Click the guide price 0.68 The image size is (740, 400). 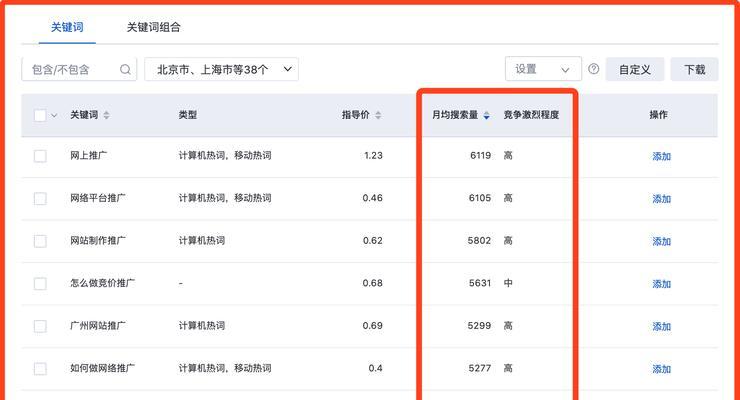pos(372,283)
